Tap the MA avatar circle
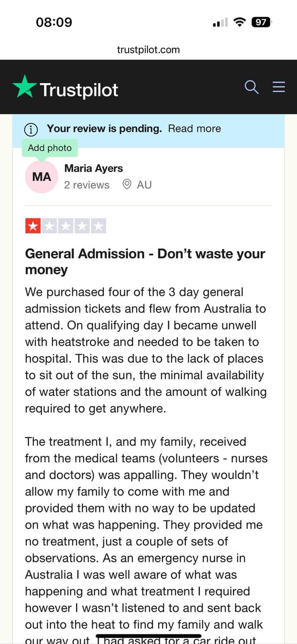This screenshot has width=297, height=644. pyautogui.click(x=41, y=177)
